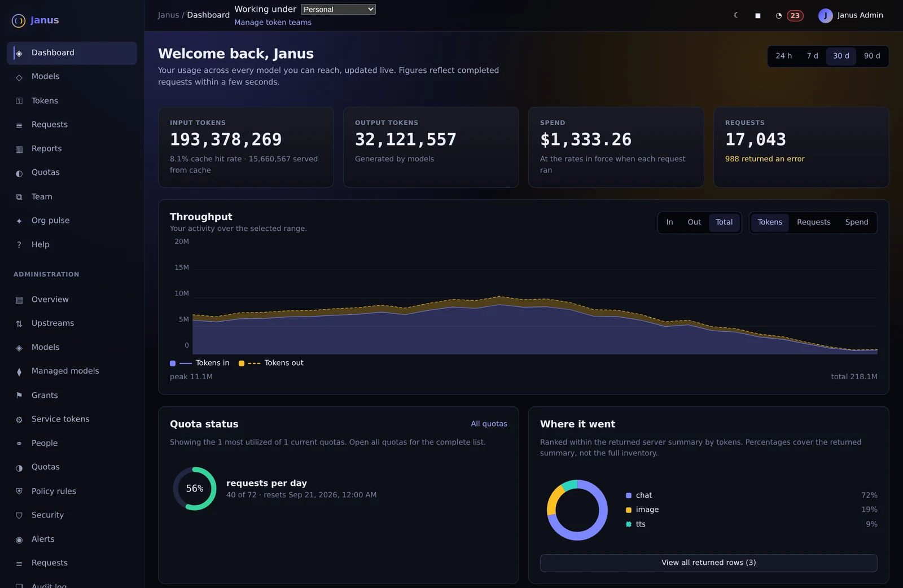903x588 pixels.
Task: Click the Where it went donut chart
Action: pyautogui.click(x=577, y=510)
